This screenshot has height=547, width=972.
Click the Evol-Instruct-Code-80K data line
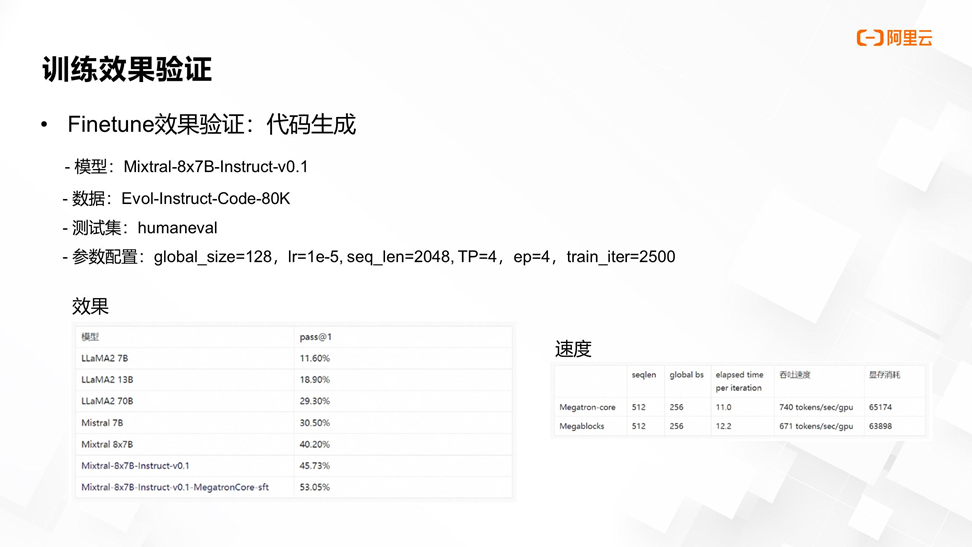[176, 198]
